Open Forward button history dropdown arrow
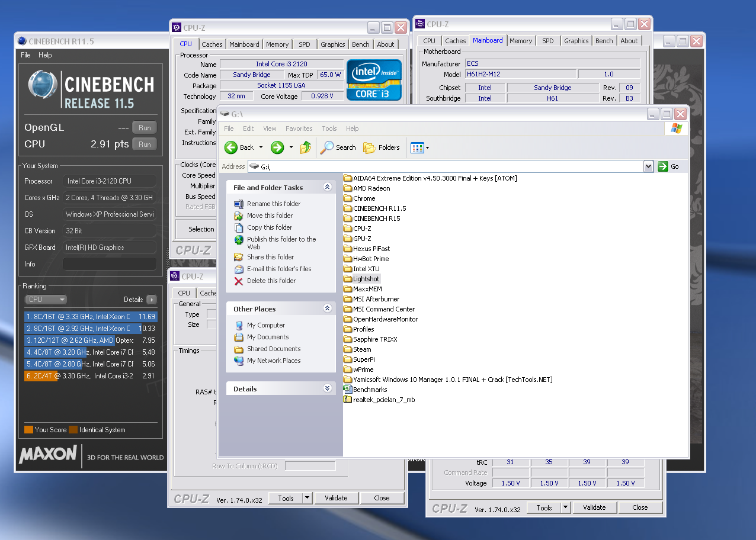 (291, 147)
